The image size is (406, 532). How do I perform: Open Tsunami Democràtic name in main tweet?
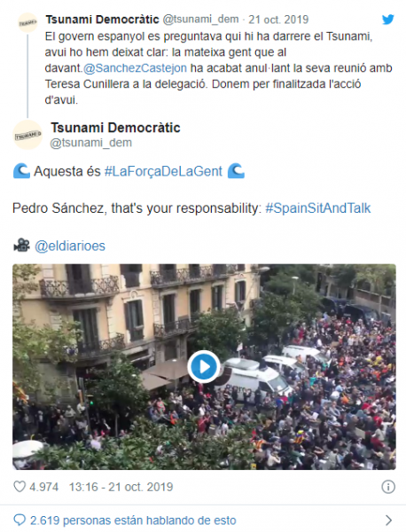click(115, 128)
